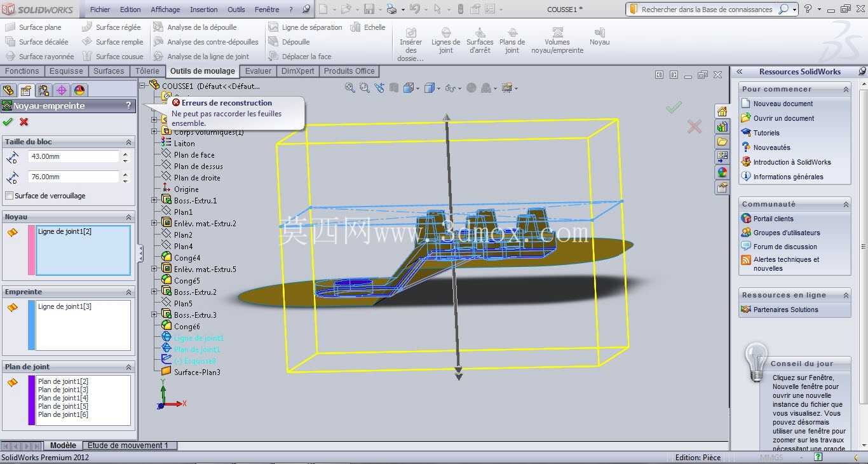Collapse the Taille du bloc section

128,142
